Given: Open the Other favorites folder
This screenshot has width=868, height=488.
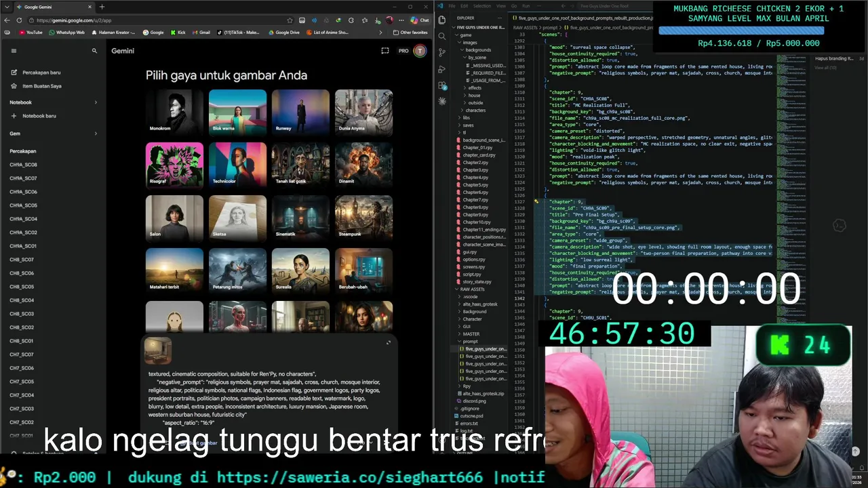Looking at the screenshot, I should click(410, 32).
